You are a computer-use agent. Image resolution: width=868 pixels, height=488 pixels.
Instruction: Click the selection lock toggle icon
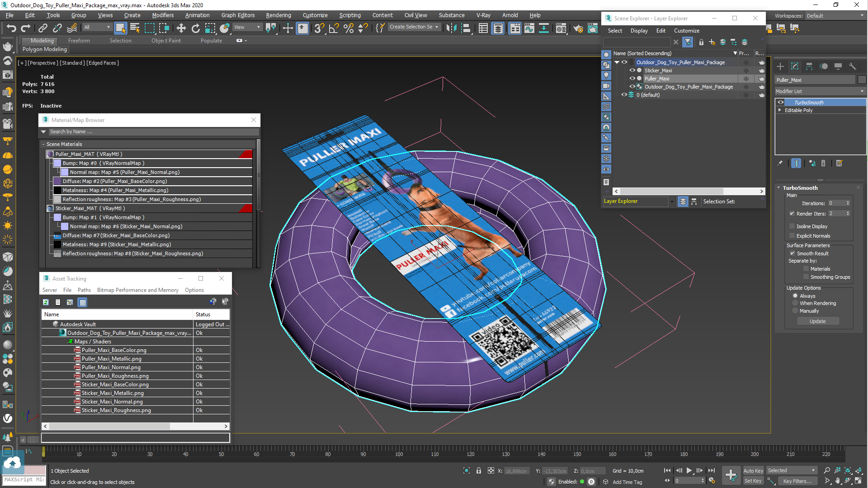coord(479,470)
